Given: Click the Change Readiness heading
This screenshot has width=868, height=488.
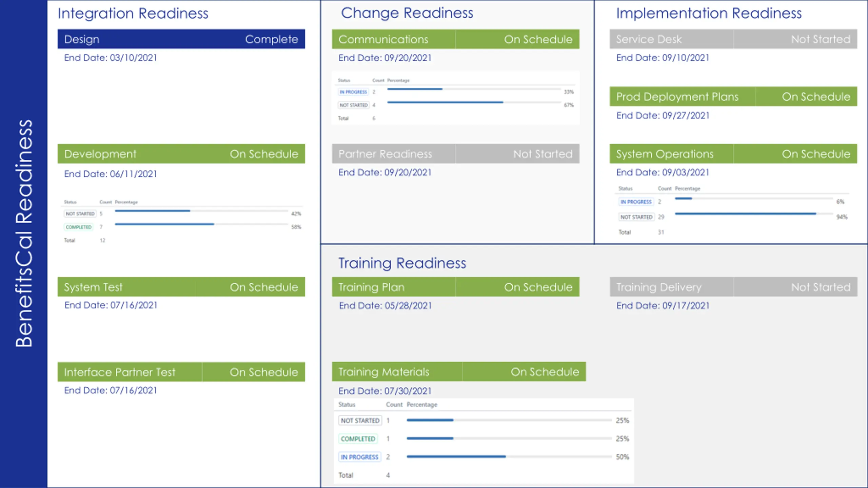Looking at the screenshot, I should (407, 13).
